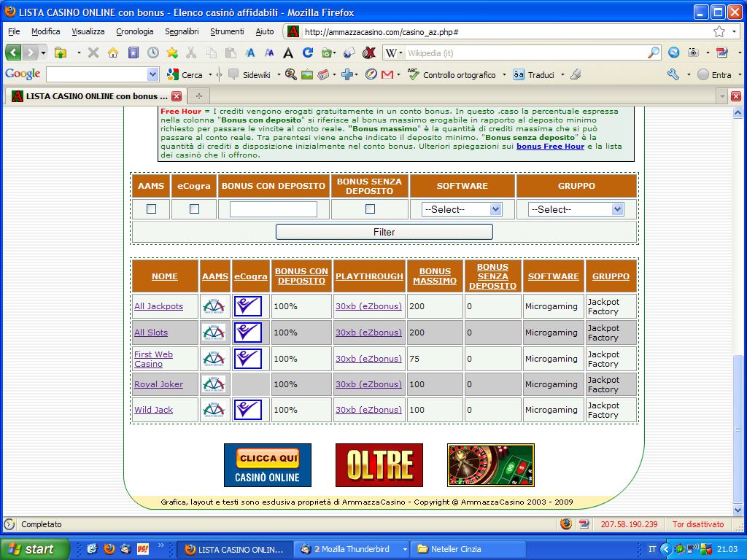Switch to Mozilla Thunderbird taskbar button
Screen dimensions: 747x560
click(353, 549)
